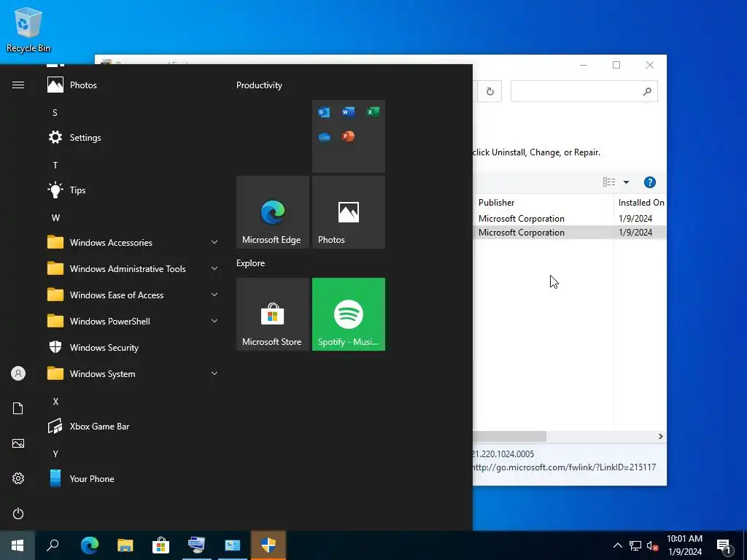Jump to letter X in the app list
This screenshot has height=560, width=747.
[x=55, y=402]
